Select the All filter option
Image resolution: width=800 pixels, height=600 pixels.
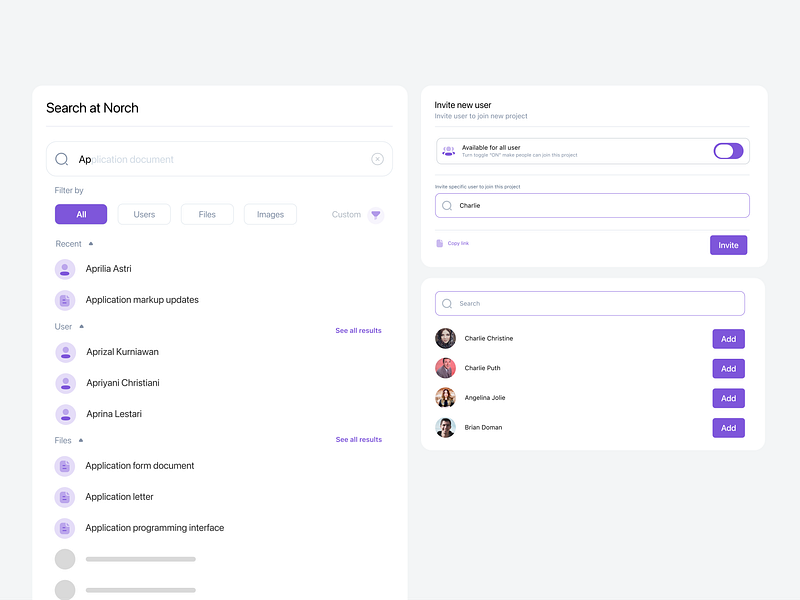point(81,214)
